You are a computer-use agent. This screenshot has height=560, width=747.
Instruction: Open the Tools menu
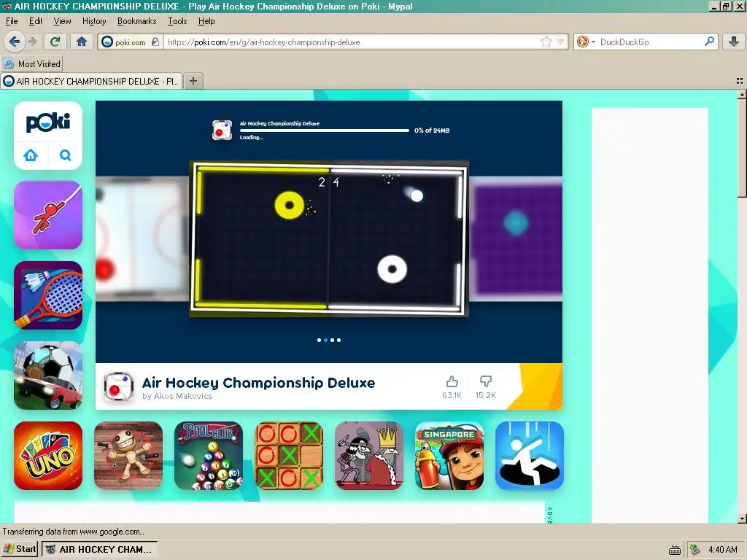[x=177, y=21]
